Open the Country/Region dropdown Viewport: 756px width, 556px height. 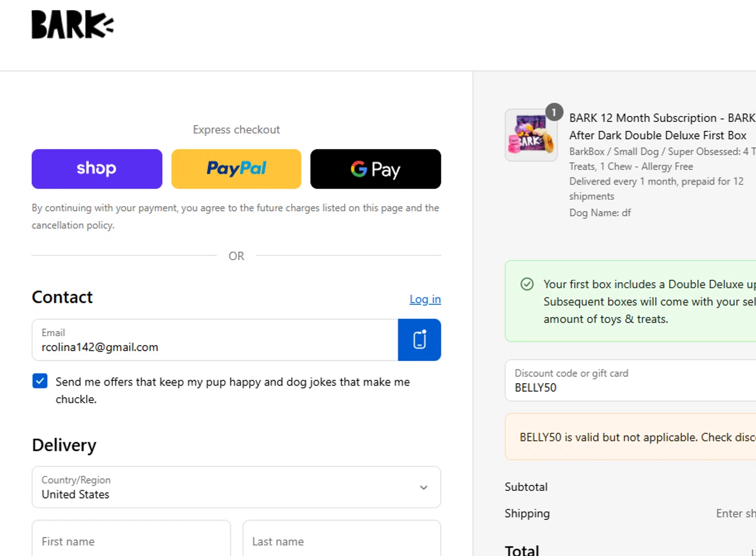click(x=236, y=487)
